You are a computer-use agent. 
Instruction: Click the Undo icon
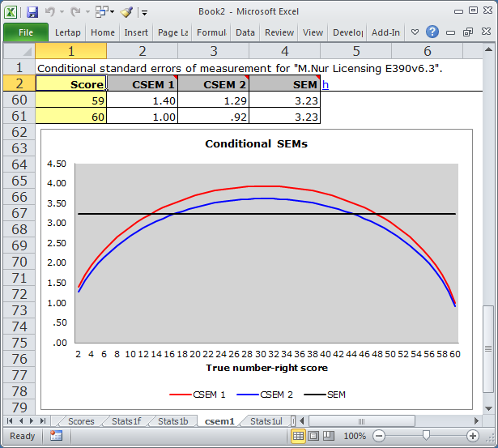pyautogui.click(x=50, y=12)
